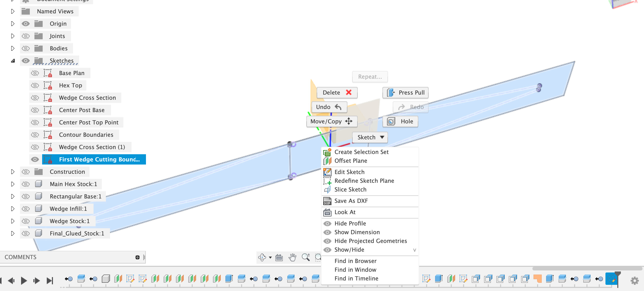Expand the Named Views folder
644x291 pixels.
click(13, 11)
